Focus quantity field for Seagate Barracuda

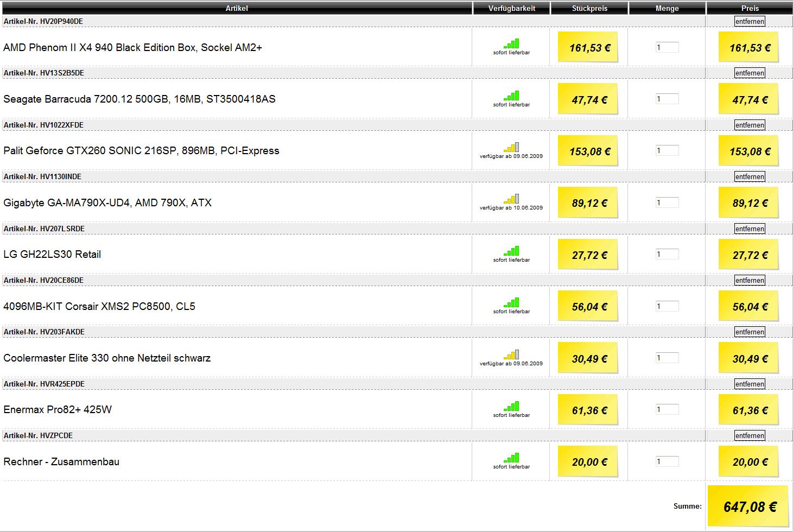tap(667, 99)
